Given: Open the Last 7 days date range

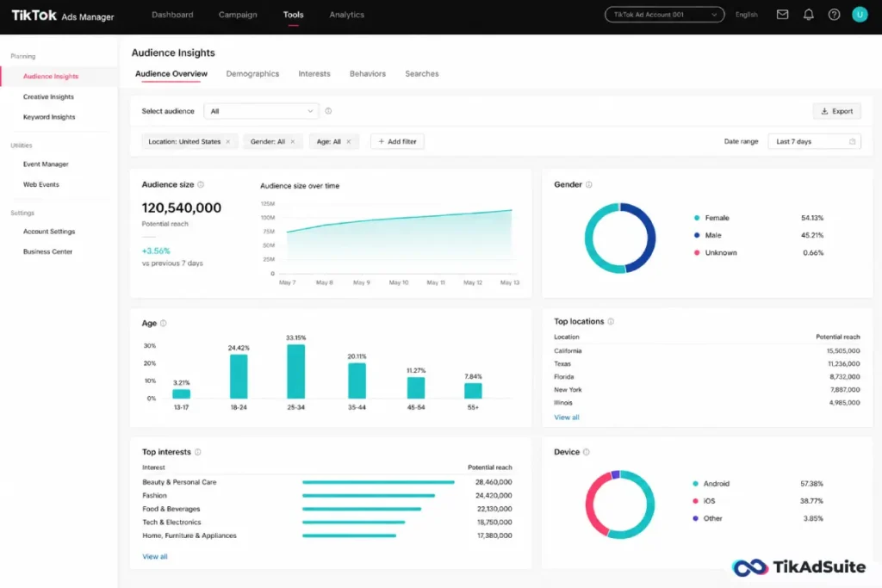Looking at the screenshot, I should pyautogui.click(x=814, y=142).
